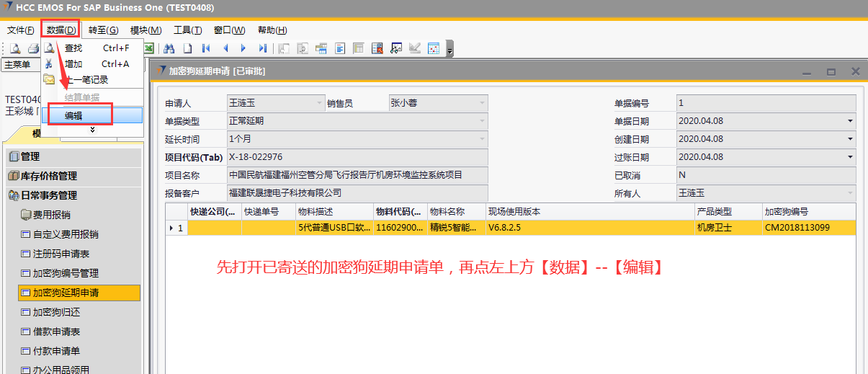
Task: Open 费用报销 folder in sidebar
Action: pyautogui.click(x=52, y=215)
